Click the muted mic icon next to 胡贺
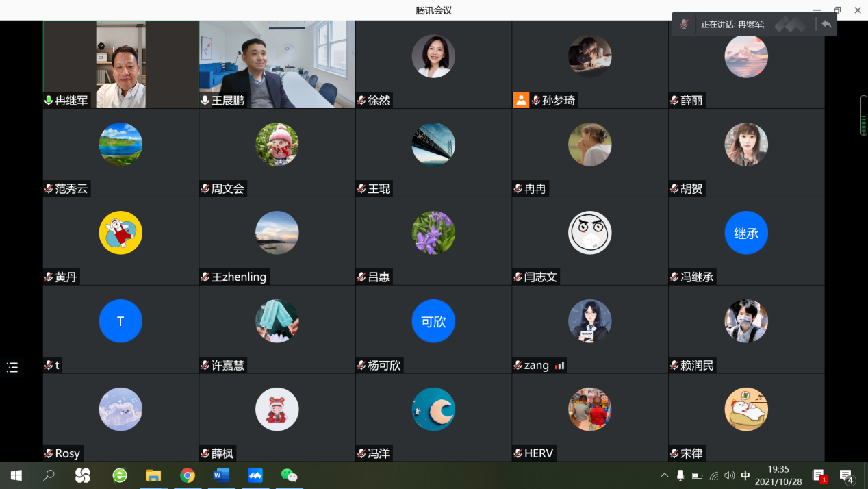Screen dimensions: 868x489 [x=674, y=189]
